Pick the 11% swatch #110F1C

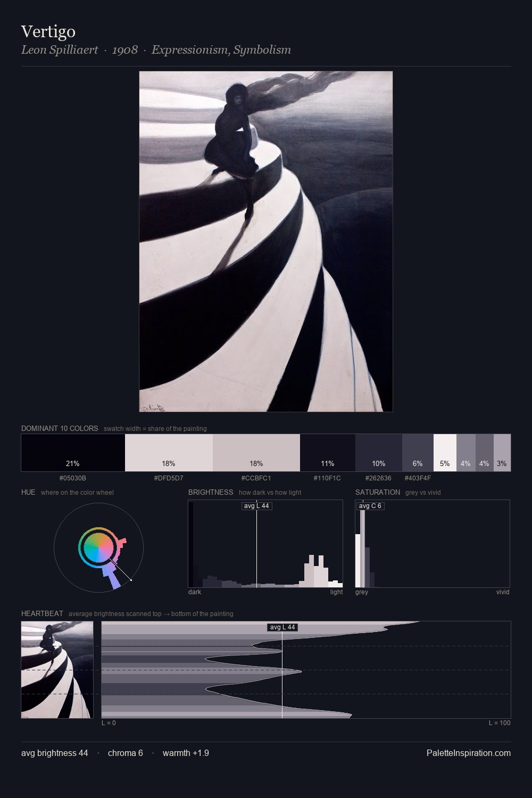point(328,453)
